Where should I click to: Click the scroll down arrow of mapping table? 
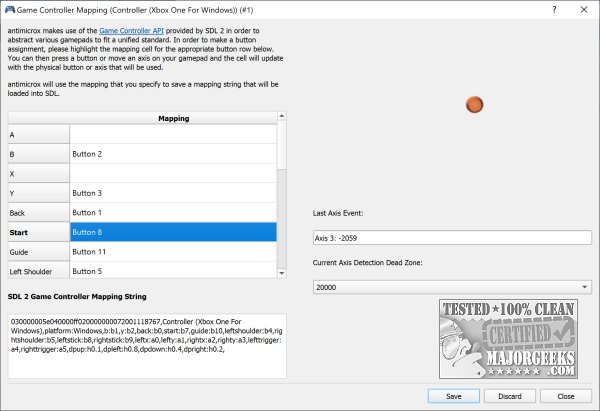[x=282, y=273]
